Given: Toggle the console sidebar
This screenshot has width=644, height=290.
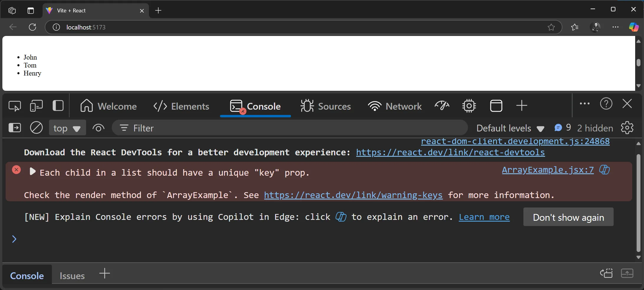Looking at the screenshot, I should (15, 128).
